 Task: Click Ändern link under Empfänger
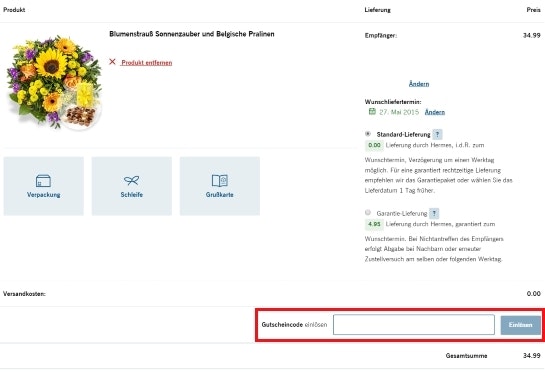pos(419,84)
